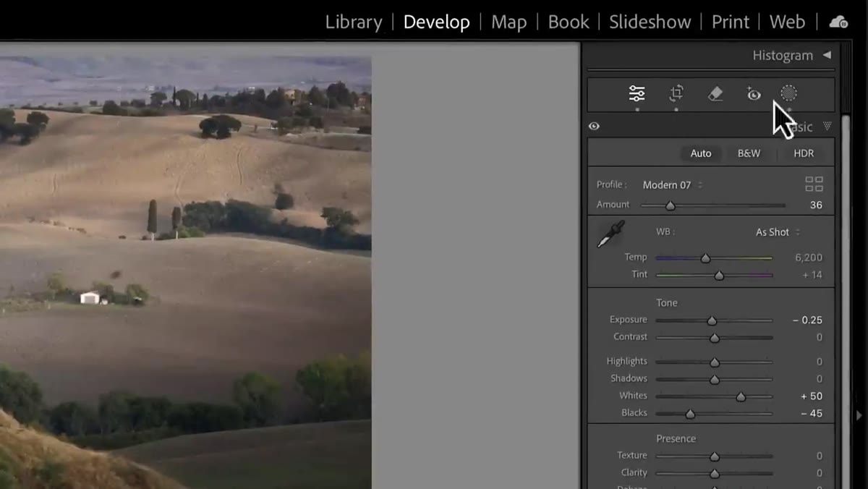Click the Blacks label
Image resolution: width=868 pixels, height=489 pixels.
tap(634, 412)
